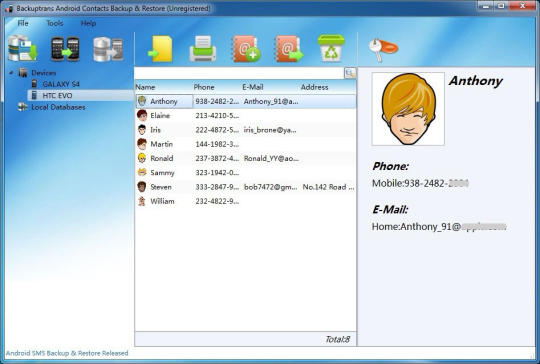Click Sammy's avatar icon in list
The image size is (540, 364).
click(x=142, y=172)
